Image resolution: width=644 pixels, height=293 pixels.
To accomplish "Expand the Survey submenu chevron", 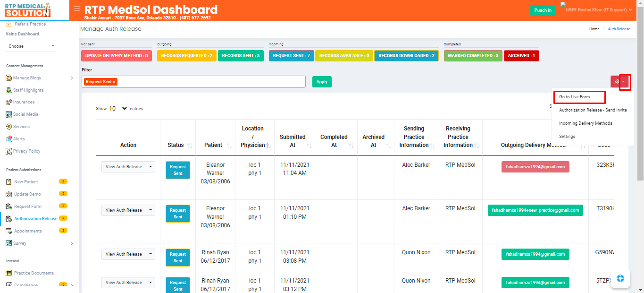I will (72, 243).
